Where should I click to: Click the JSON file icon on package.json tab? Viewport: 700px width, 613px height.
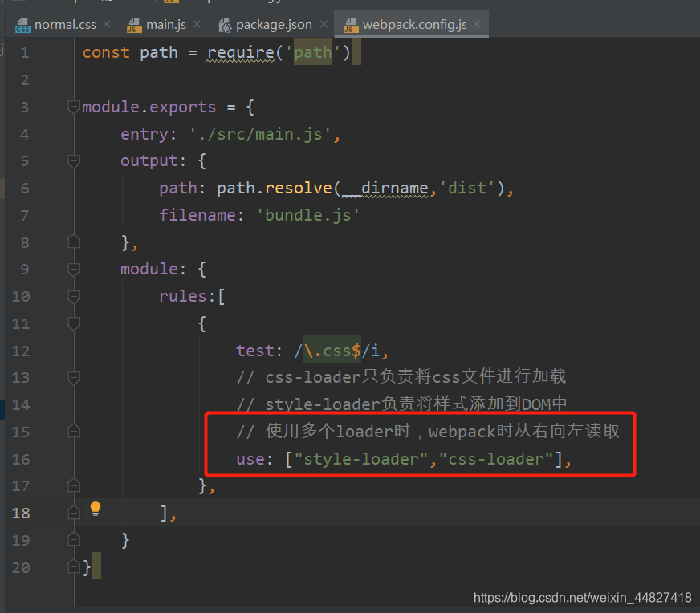click(x=225, y=26)
